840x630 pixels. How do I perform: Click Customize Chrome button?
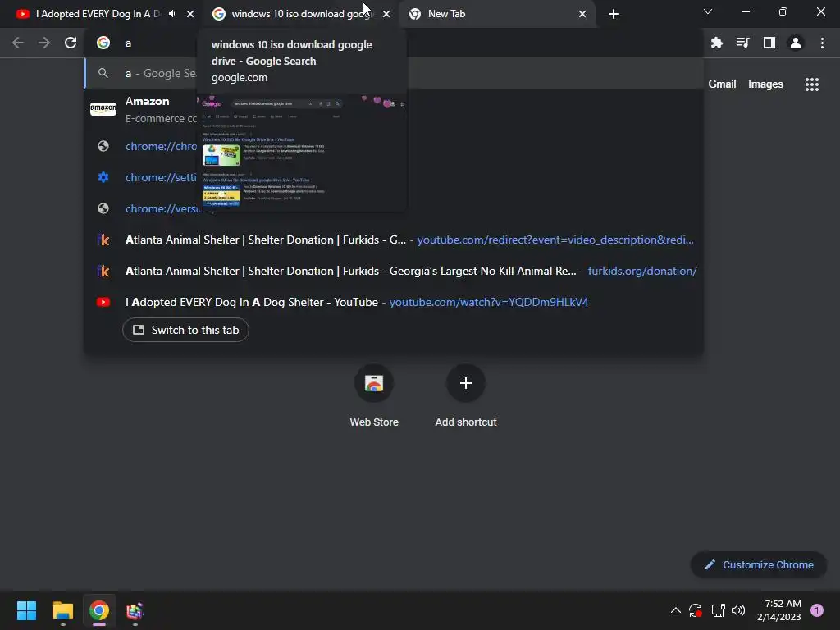point(759,564)
